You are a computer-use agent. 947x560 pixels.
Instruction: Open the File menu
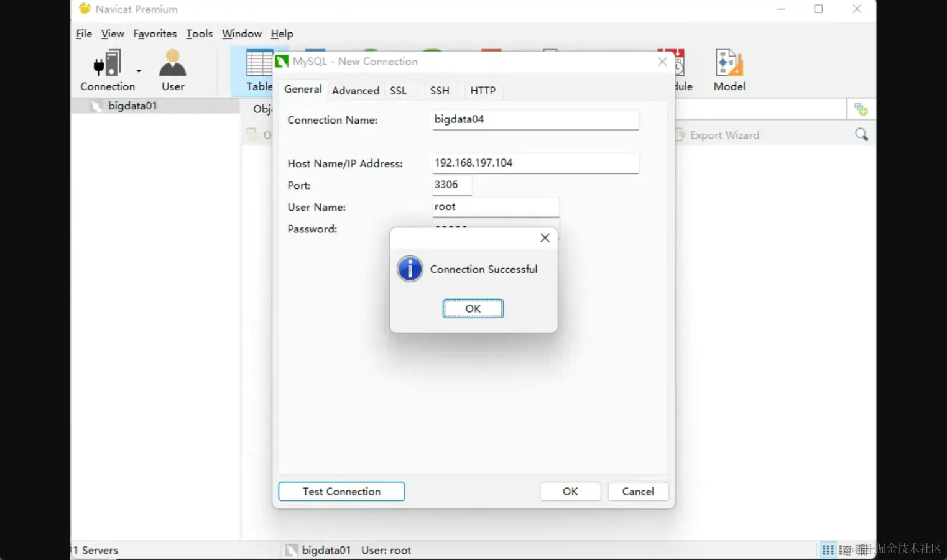(x=84, y=34)
